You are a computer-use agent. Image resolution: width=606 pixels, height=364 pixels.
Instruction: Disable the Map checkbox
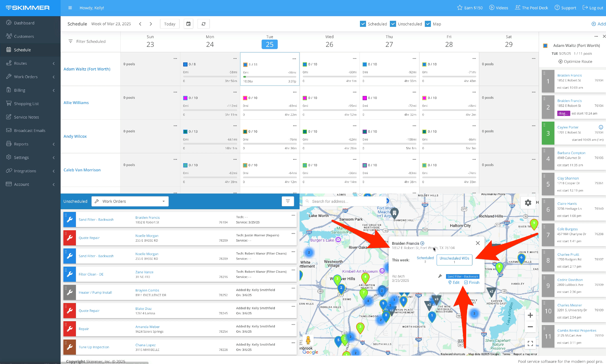pos(428,24)
